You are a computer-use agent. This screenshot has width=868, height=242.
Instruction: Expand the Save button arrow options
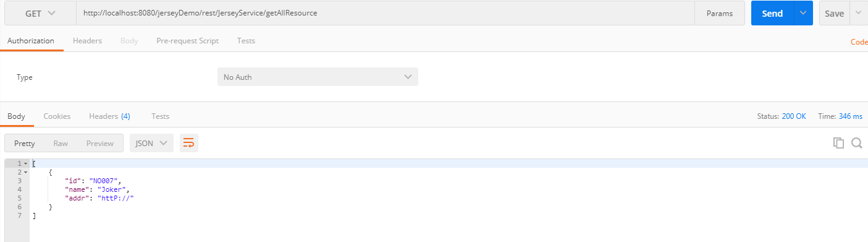(859, 13)
